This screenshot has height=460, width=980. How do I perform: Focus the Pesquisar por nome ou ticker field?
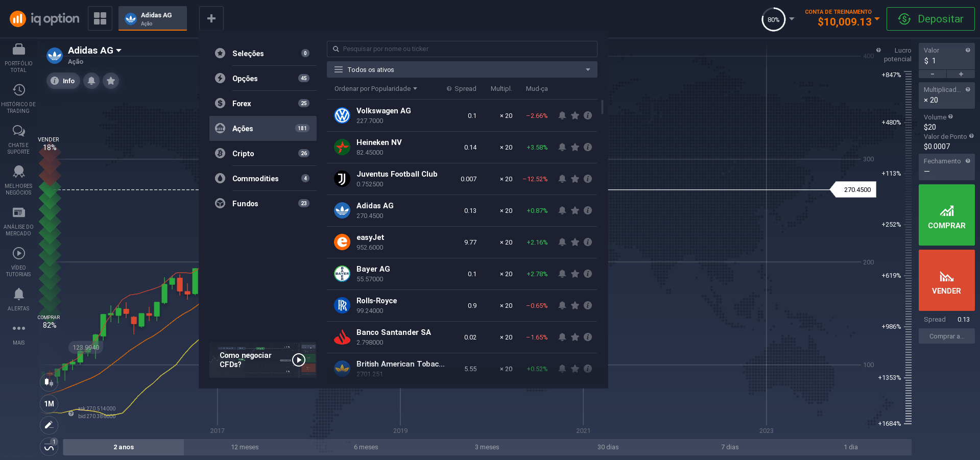click(x=462, y=49)
